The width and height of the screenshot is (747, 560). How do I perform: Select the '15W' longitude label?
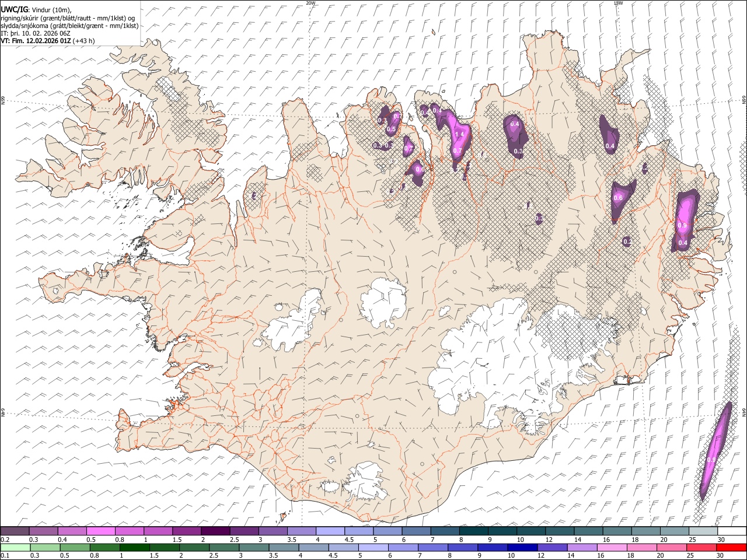point(618,3)
